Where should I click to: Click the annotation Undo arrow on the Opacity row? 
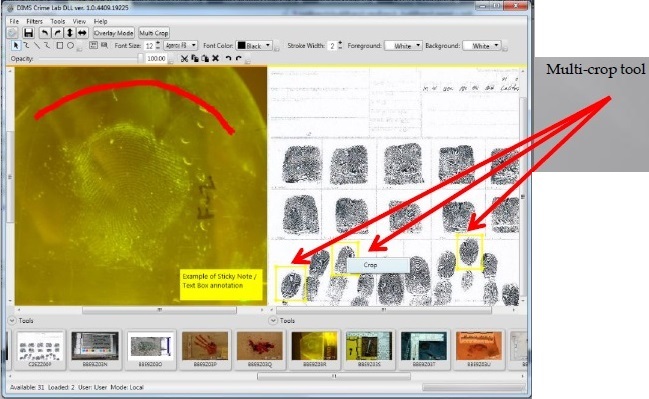tap(228, 58)
